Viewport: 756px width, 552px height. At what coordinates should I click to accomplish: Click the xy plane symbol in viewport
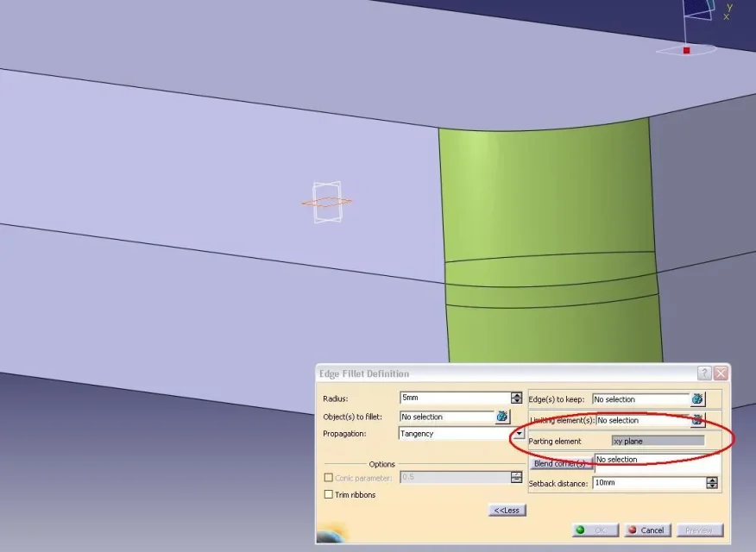coord(327,203)
